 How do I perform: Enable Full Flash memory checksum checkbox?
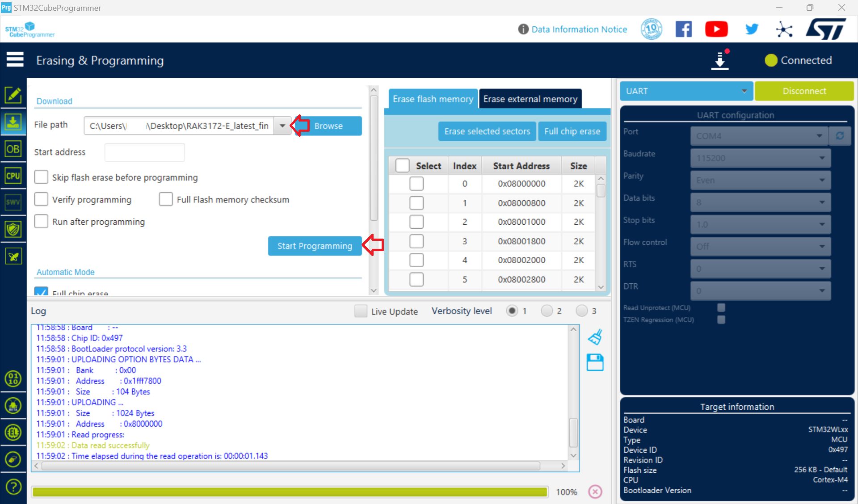click(x=164, y=198)
